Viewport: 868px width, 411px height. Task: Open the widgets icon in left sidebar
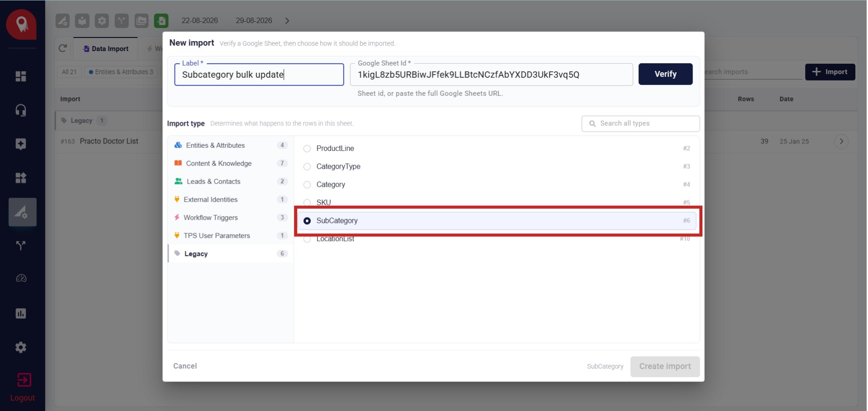[21, 178]
